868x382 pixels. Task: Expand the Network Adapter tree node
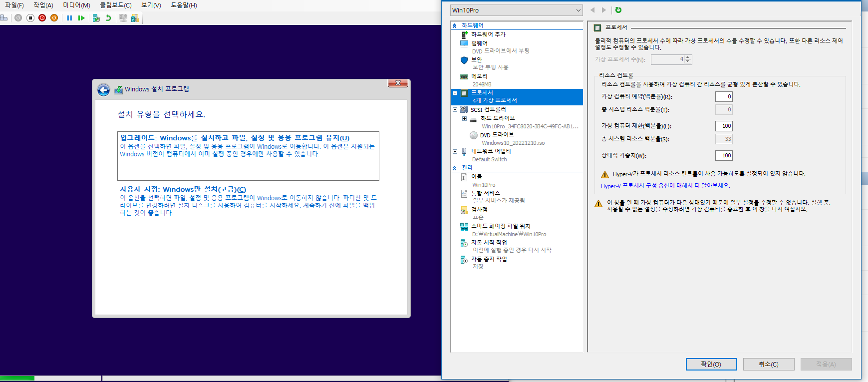click(455, 151)
